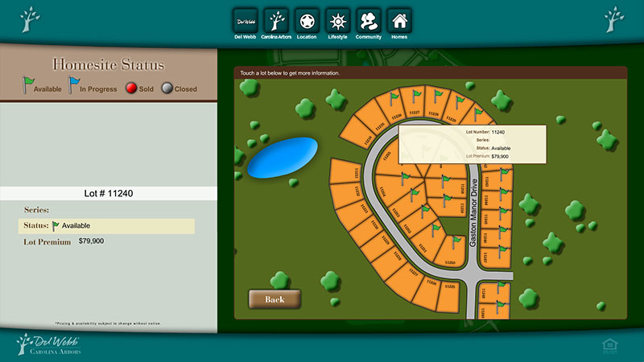Select lot 11225 on the site map
The image size is (644, 362).
451,287
